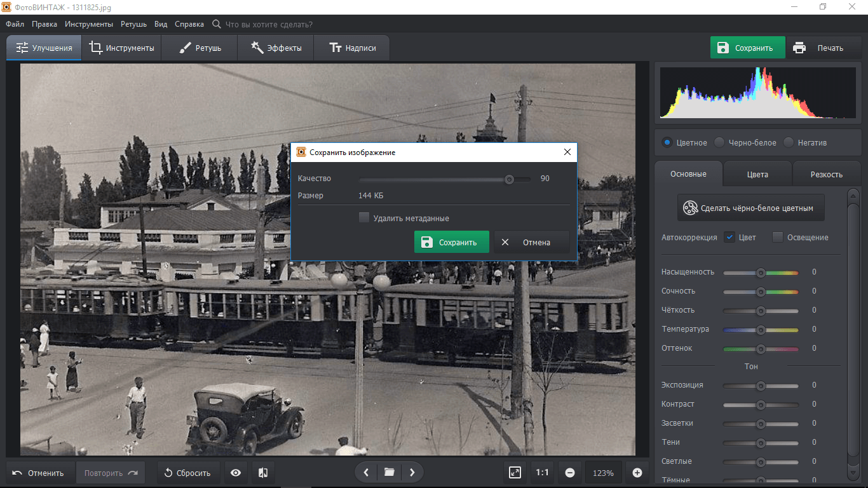
Task: Click the Насыщенность slider handle
Action: (x=761, y=273)
